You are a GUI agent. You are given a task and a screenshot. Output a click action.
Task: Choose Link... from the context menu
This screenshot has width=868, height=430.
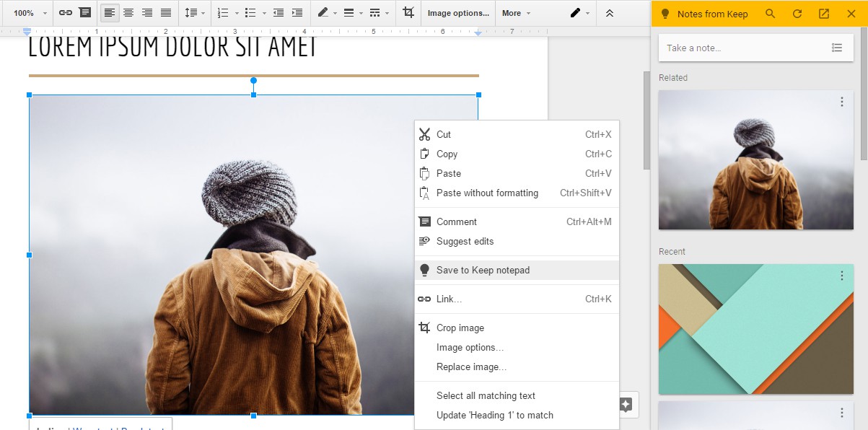(x=517, y=299)
